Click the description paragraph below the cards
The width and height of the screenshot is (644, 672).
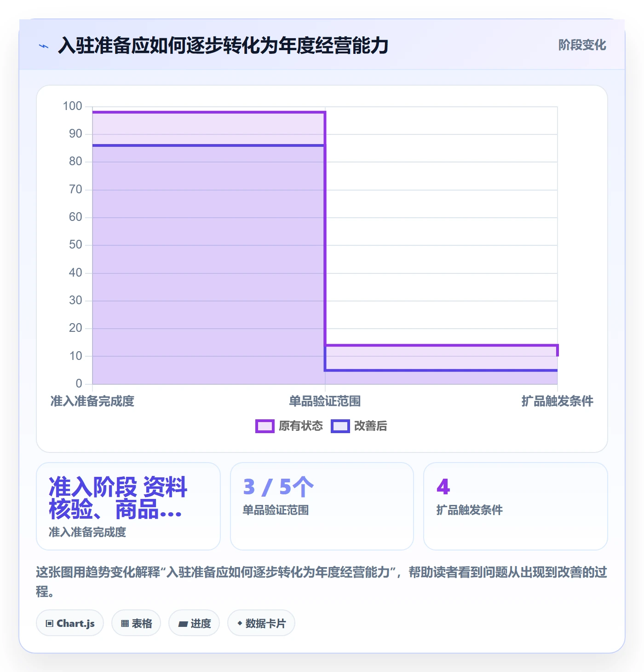coord(322,582)
